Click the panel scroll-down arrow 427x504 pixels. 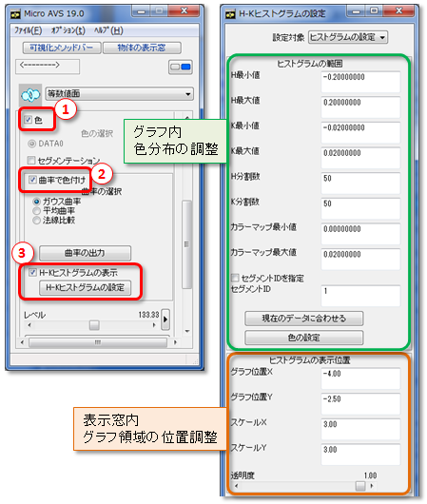coord(187,331)
